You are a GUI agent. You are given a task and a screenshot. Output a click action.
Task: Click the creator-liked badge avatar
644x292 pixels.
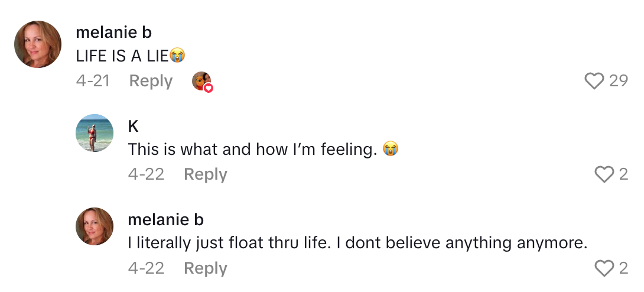coord(202,82)
